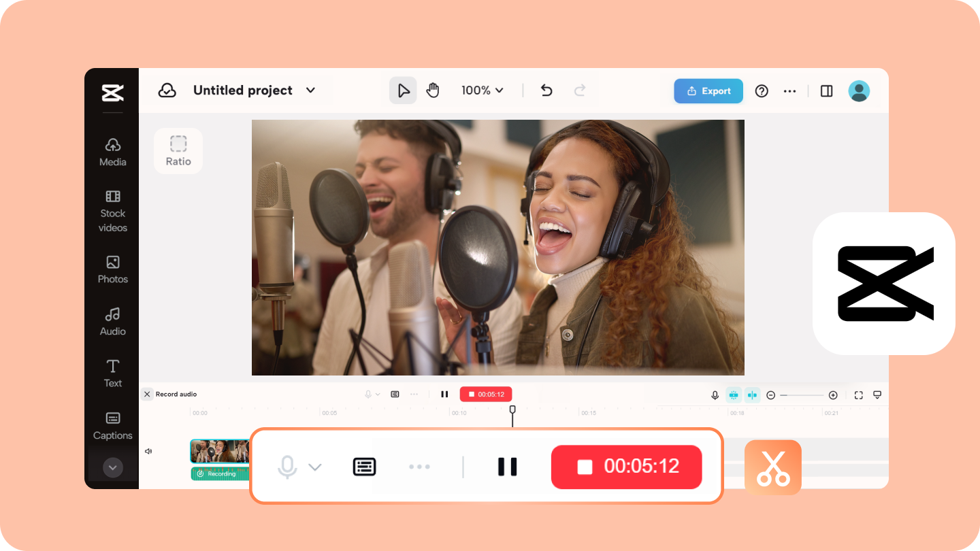This screenshot has width=980, height=551.
Task: Open the Photos panel
Action: pos(112,269)
